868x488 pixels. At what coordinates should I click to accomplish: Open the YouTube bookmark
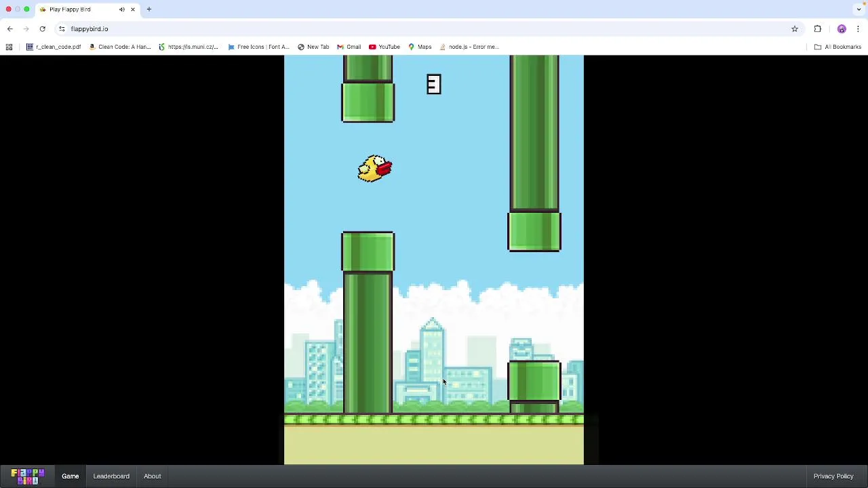(x=384, y=47)
